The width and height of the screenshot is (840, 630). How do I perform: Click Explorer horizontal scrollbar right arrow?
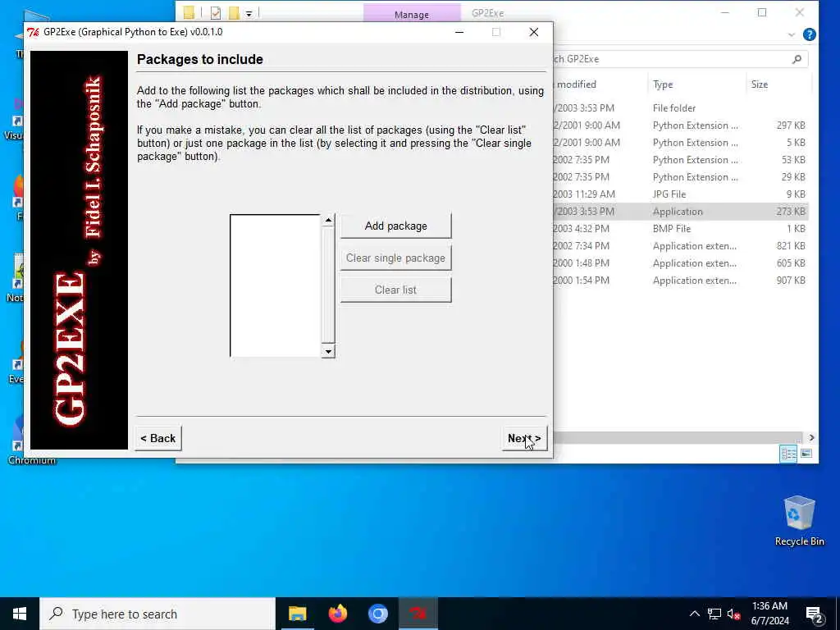tap(811, 438)
